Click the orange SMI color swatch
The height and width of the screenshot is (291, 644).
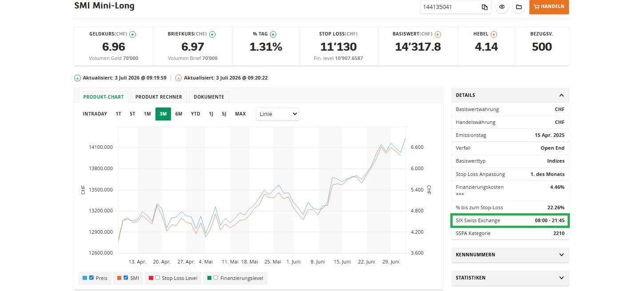tap(119, 278)
